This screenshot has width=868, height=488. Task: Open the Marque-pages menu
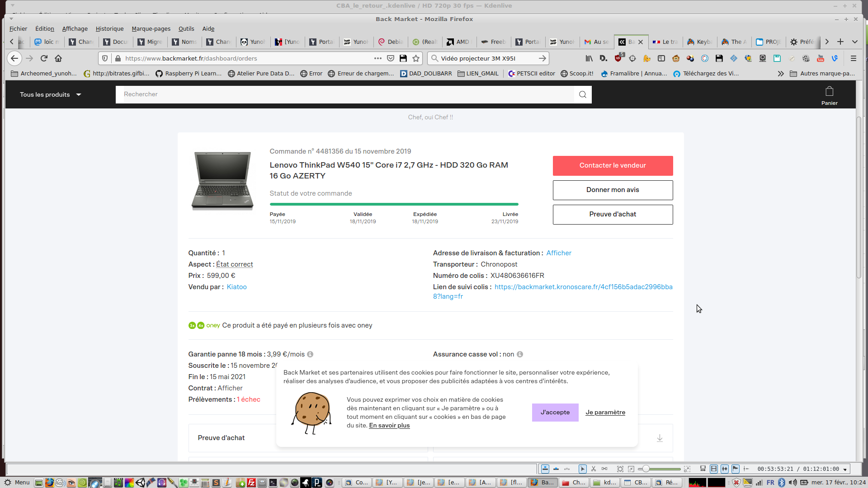(151, 28)
